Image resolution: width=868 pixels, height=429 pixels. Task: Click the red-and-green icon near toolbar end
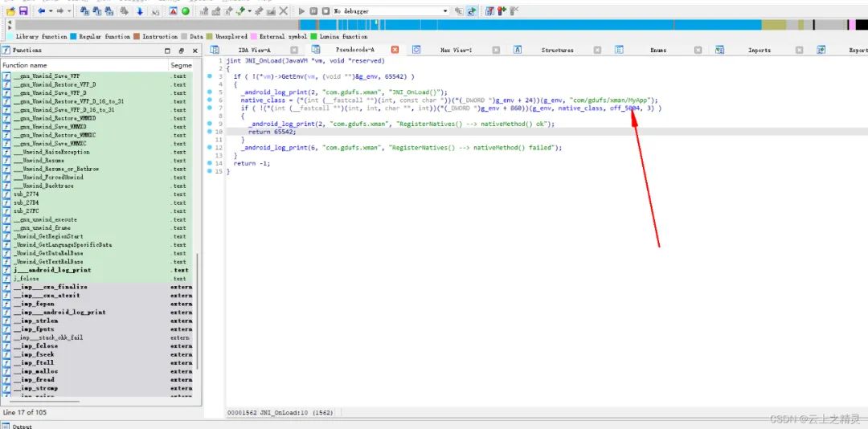tap(502, 11)
